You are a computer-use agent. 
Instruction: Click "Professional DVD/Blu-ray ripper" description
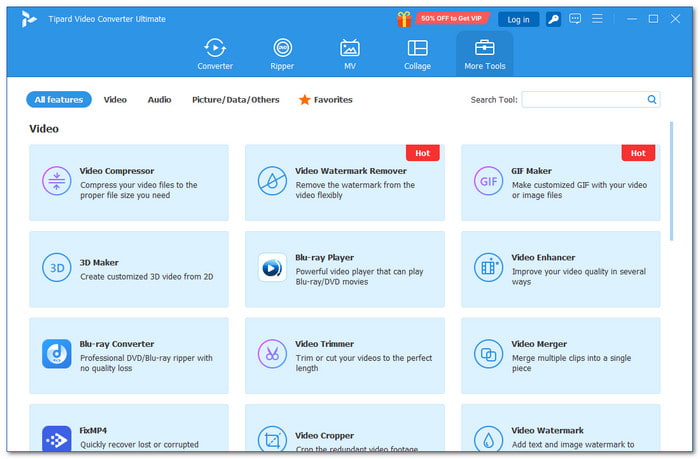(x=146, y=363)
